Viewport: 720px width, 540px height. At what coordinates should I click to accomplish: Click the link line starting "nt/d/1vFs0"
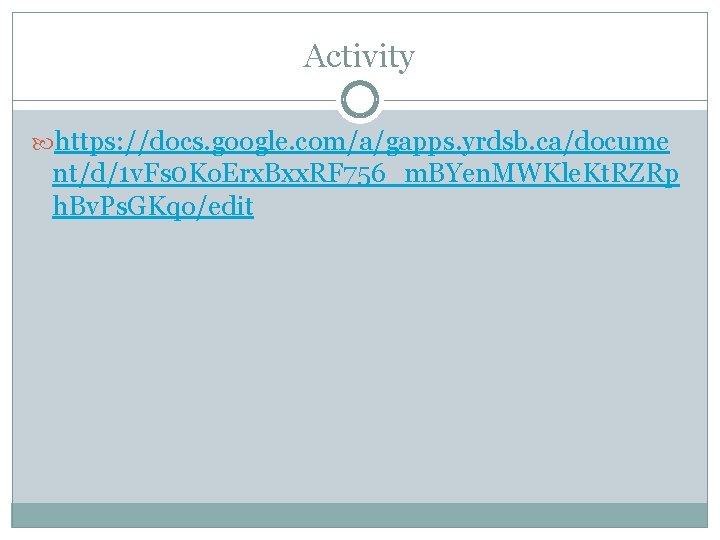tap(366, 174)
